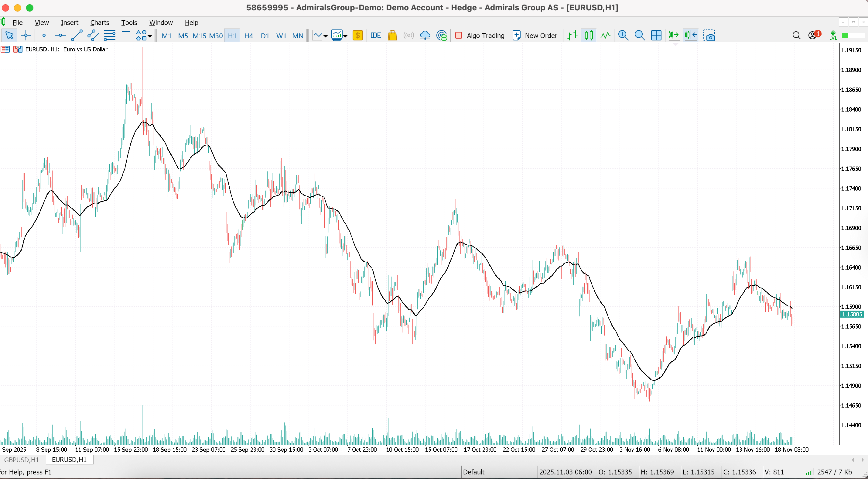The image size is (868, 479).
Task: Open the chart type dropdown
Action: [320, 36]
